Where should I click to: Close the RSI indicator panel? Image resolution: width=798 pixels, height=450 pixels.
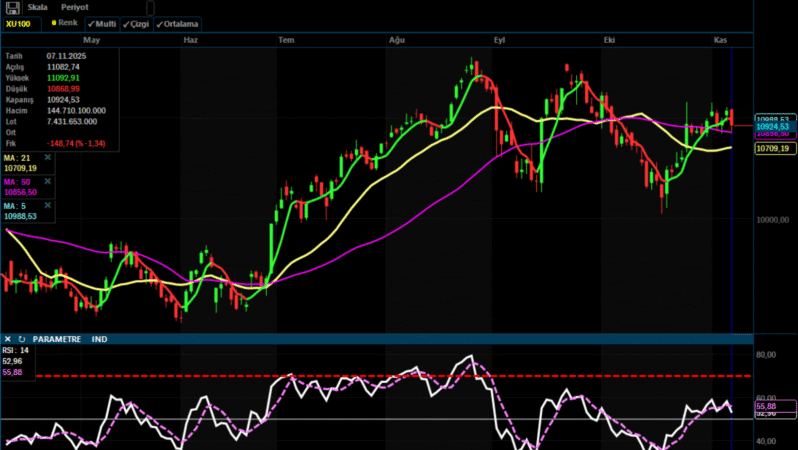tap(8, 339)
